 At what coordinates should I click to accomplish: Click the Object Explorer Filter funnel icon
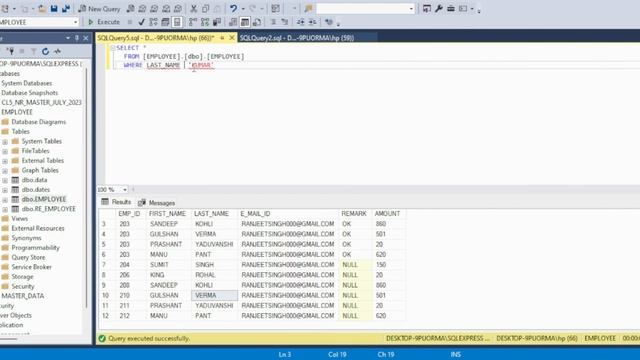point(33,51)
